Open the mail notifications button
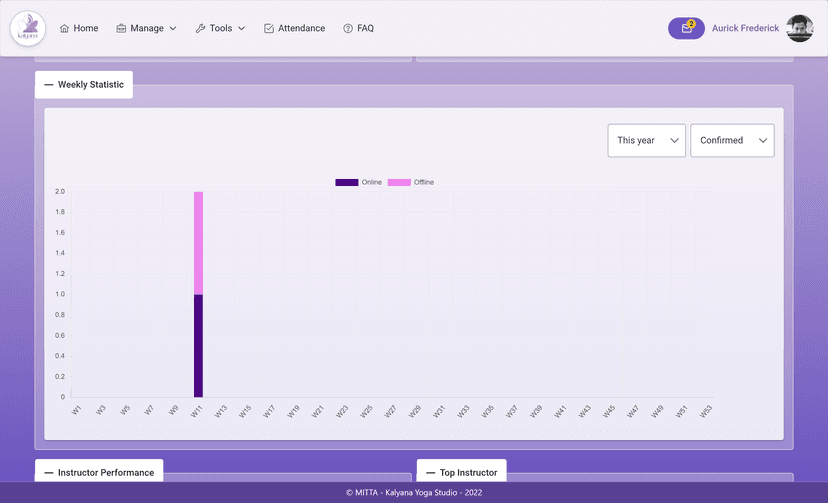The width and height of the screenshot is (828, 503). click(686, 28)
